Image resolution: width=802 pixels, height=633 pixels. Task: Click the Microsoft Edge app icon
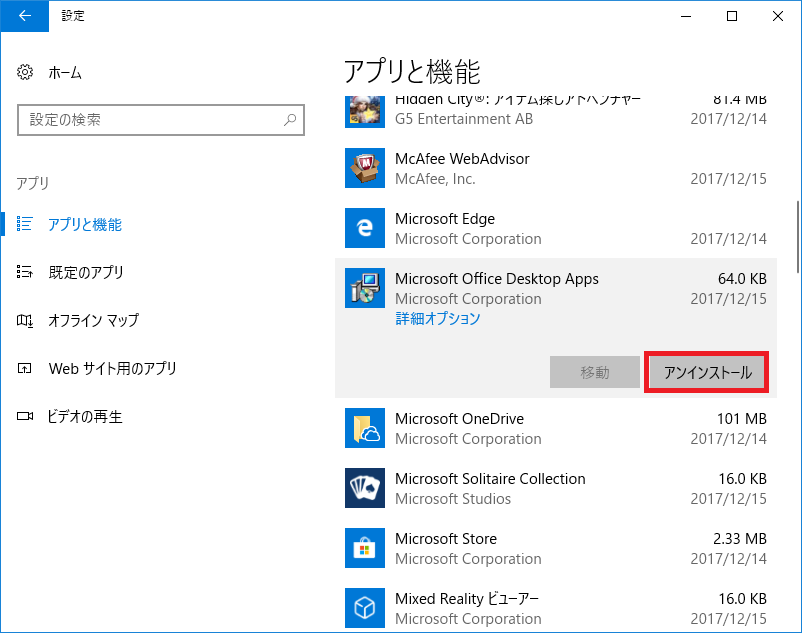tap(365, 228)
